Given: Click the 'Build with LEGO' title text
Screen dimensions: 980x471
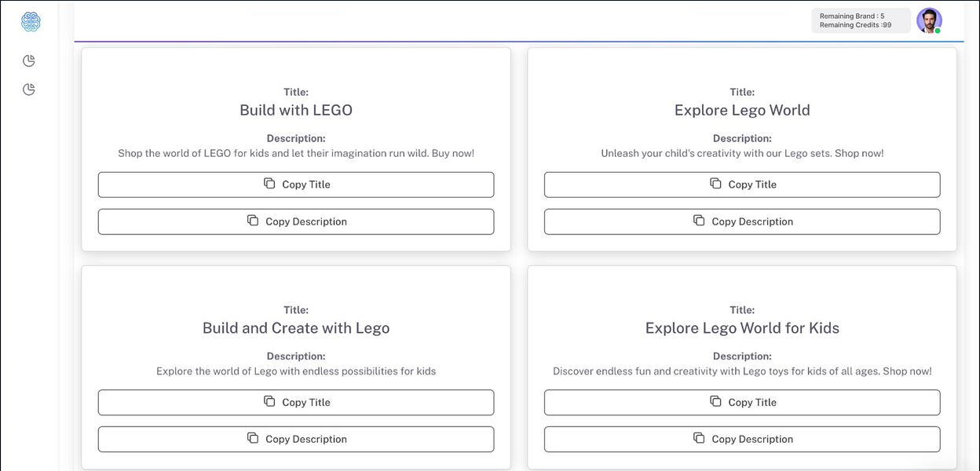Looking at the screenshot, I should [x=296, y=111].
